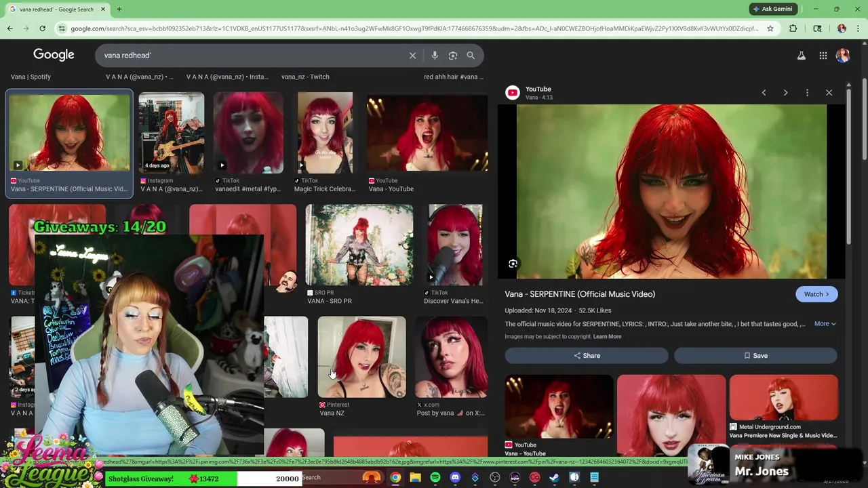Screen dimensions: 868x488
Task: Submit search with the magnifier icon
Action: pos(471,56)
